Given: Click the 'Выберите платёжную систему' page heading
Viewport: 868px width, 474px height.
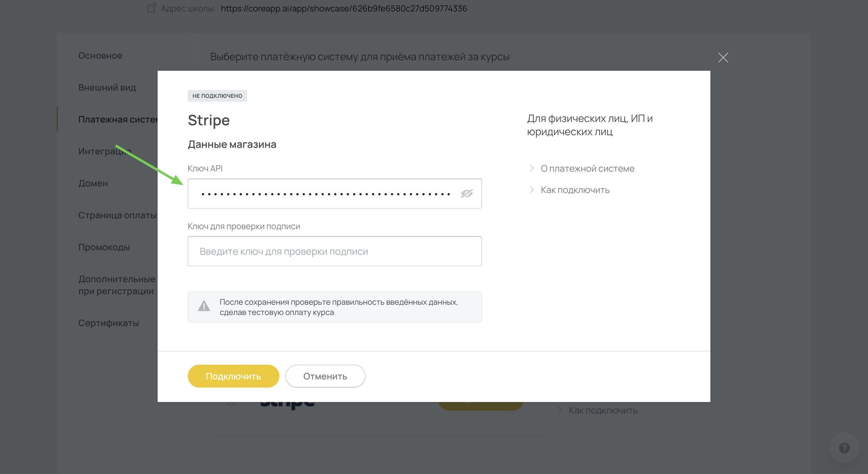Looking at the screenshot, I should click(x=360, y=57).
